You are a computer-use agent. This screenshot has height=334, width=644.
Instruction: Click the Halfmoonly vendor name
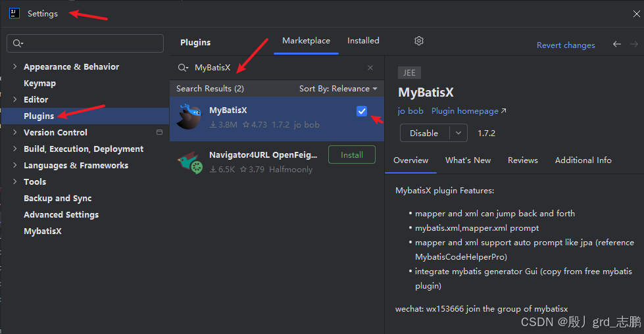[290, 169]
